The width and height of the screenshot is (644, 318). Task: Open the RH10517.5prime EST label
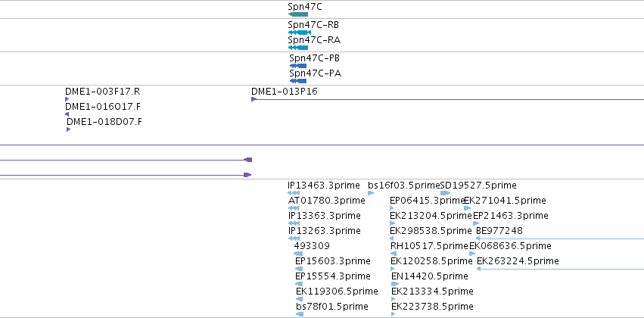point(429,245)
